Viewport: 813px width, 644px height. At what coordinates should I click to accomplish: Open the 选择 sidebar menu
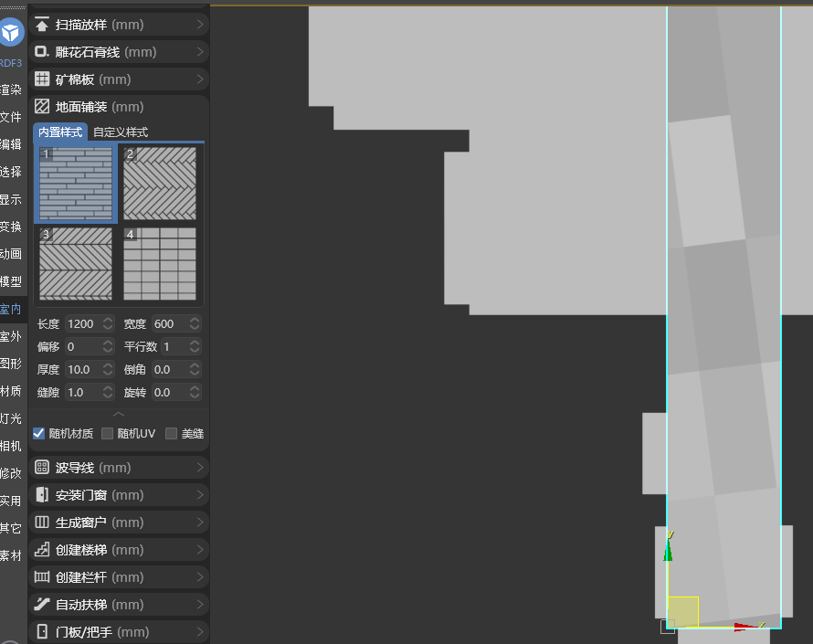(x=11, y=172)
